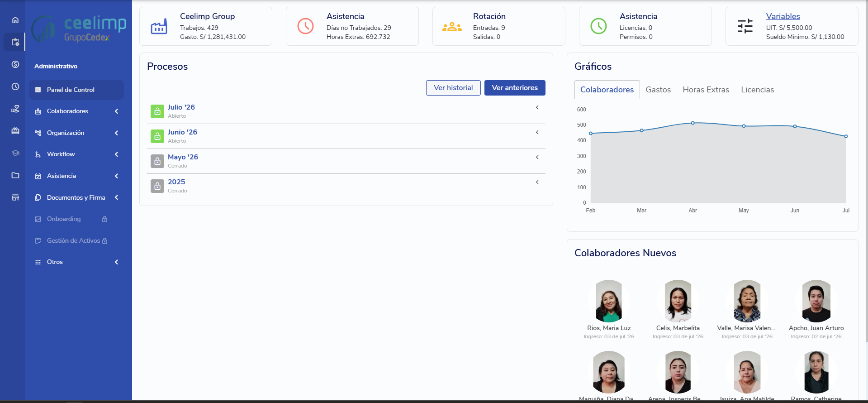Click the orange people icon on Rotación card
The width and height of the screenshot is (868, 403).
coord(452,27)
